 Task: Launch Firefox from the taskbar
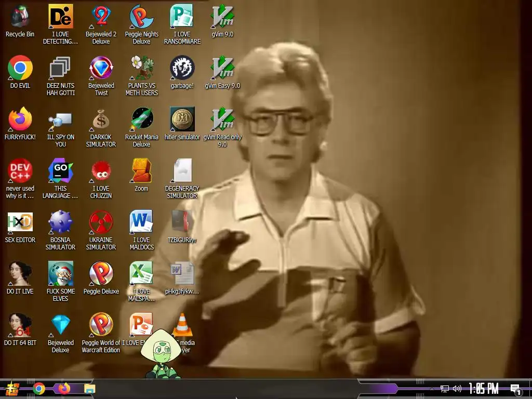[x=64, y=389]
